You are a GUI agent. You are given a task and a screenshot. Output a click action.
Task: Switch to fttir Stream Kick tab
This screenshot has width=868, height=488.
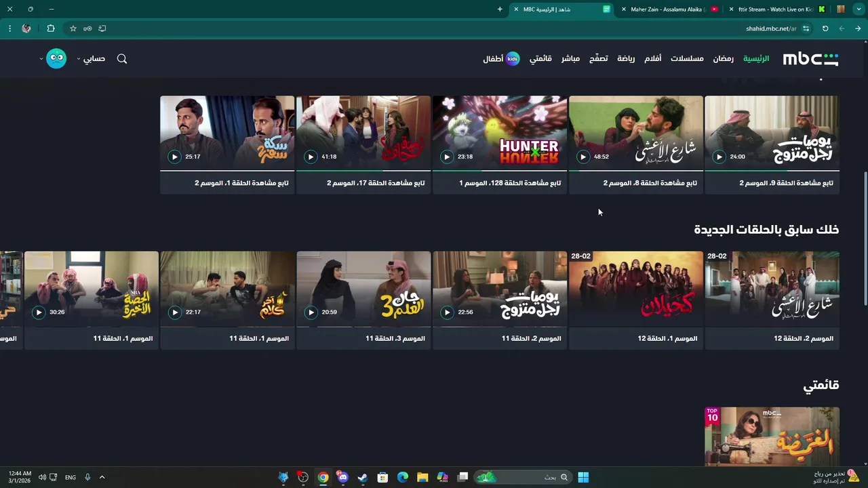tap(776, 9)
